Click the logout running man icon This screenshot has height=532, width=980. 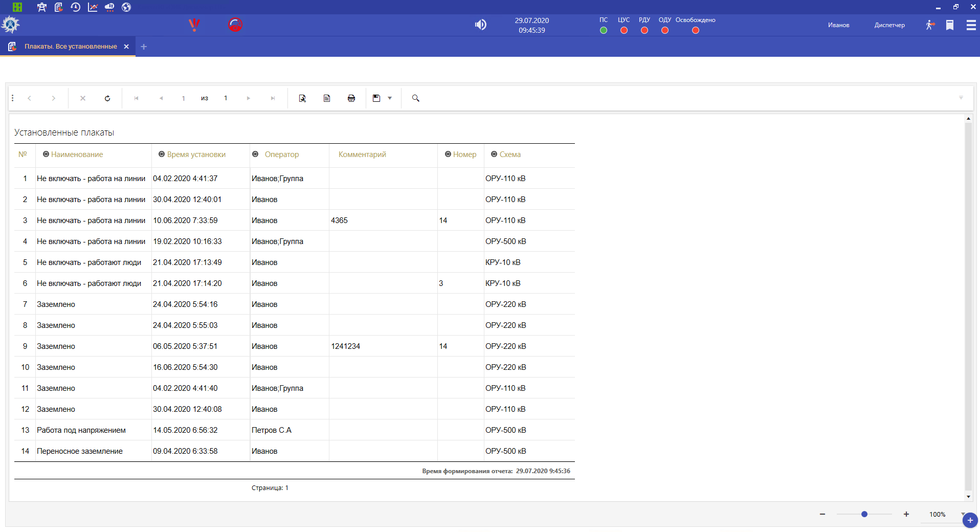930,25
